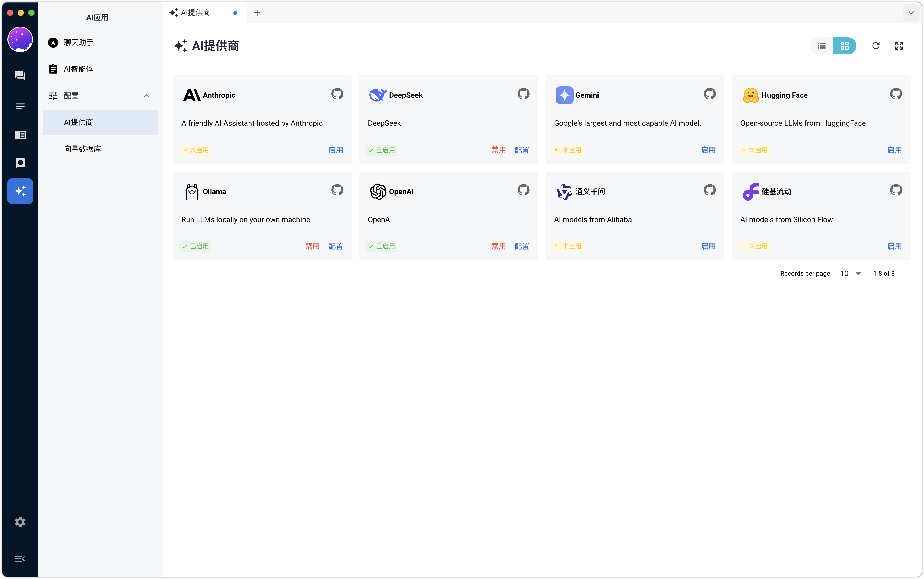Switch to grid view toggle

pyautogui.click(x=844, y=46)
